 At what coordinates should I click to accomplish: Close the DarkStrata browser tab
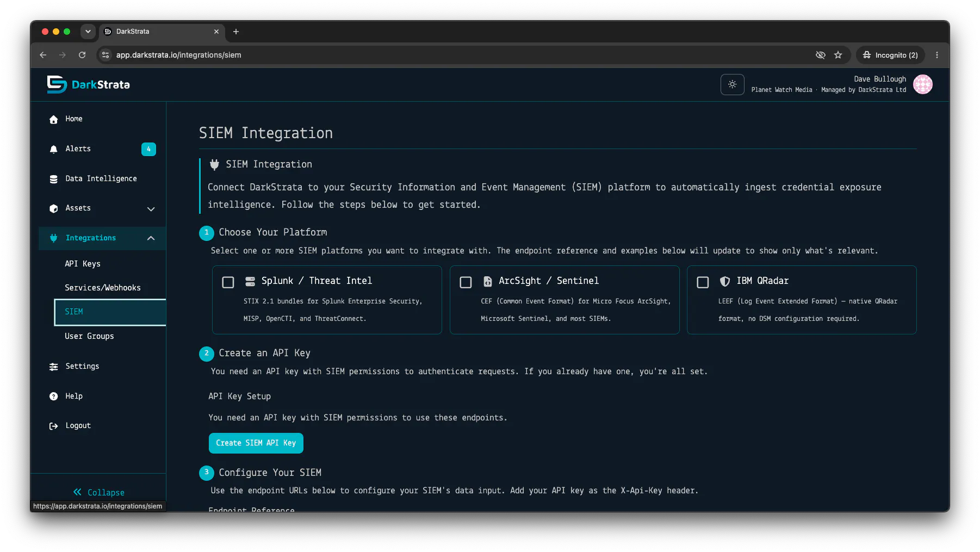click(216, 32)
